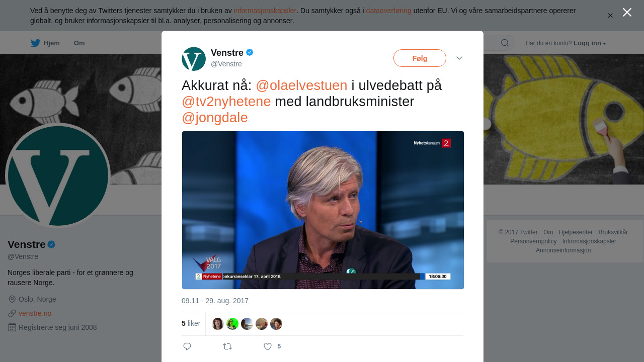Open the tweet's TV debate image

click(323, 210)
